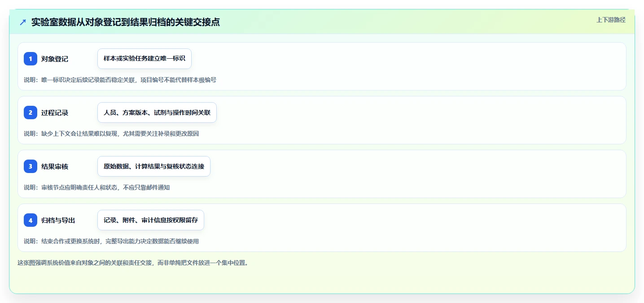Select the 过程记录 step label
This screenshot has width=644, height=303.
(x=55, y=113)
